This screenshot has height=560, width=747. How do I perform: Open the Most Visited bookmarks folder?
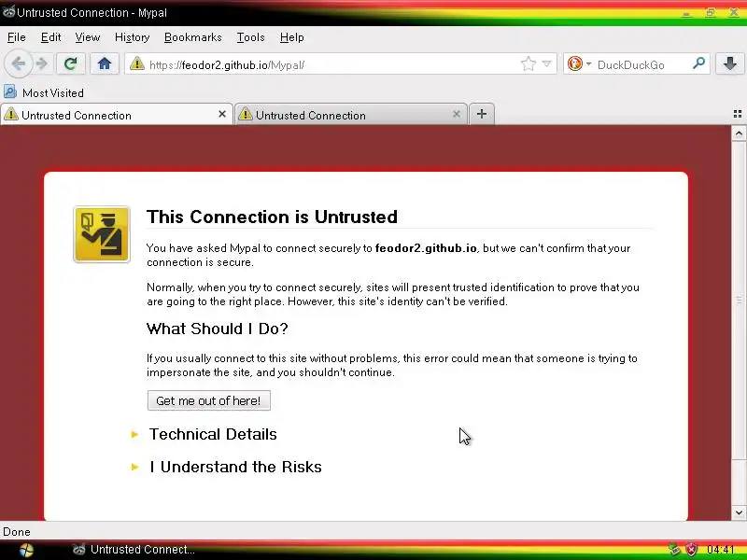pyautogui.click(x=44, y=92)
